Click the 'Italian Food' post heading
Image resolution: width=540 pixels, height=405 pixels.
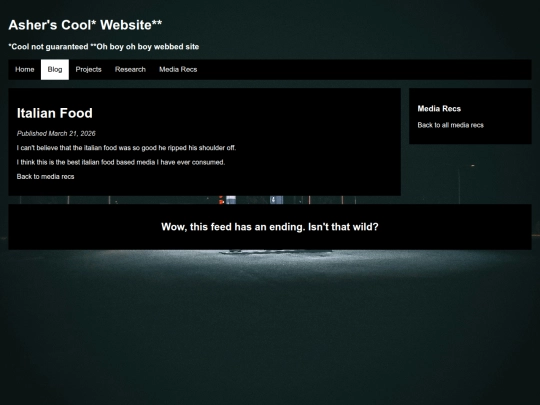tap(55, 113)
